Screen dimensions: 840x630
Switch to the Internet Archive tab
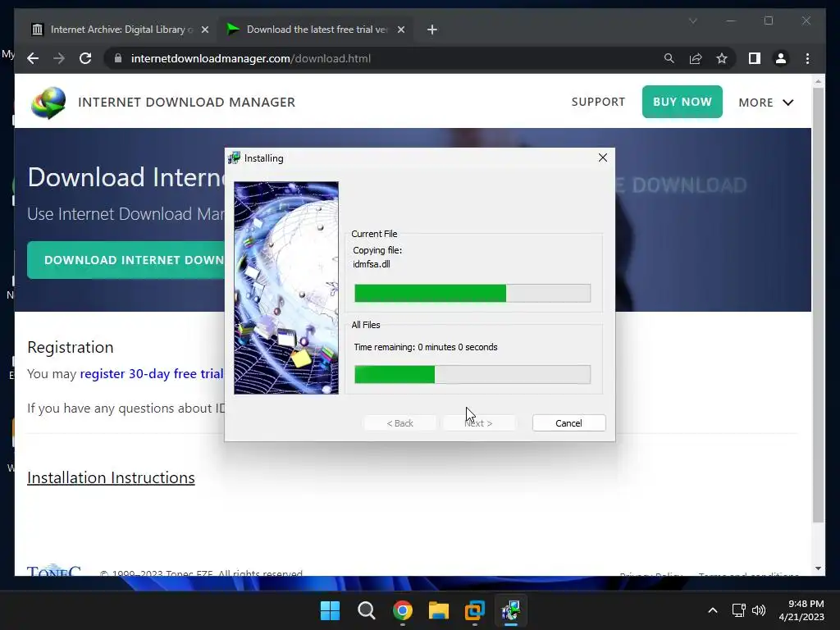(112, 30)
